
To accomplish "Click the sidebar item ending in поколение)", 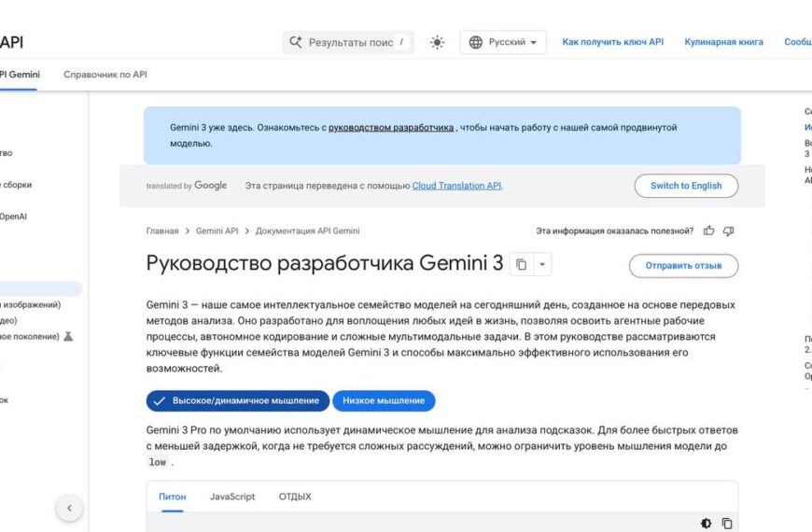I will [30, 336].
